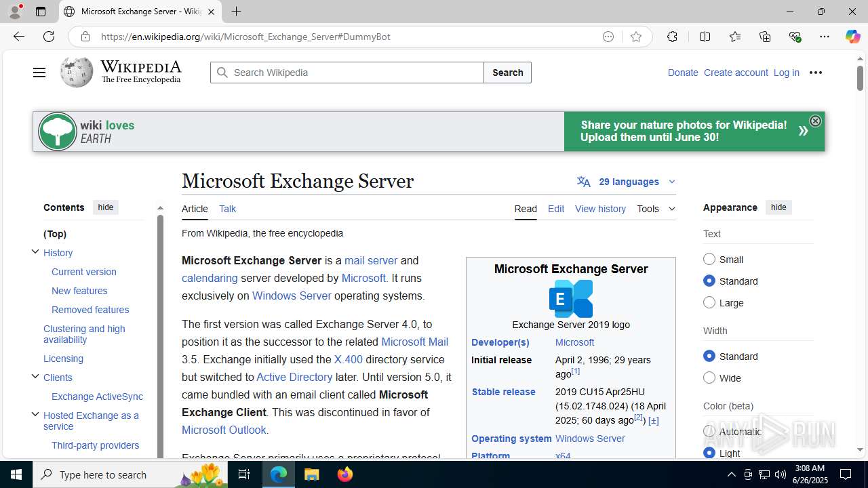Open Active Directory link
The height and width of the screenshot is (488, 868).
click(x=294, y=377)
